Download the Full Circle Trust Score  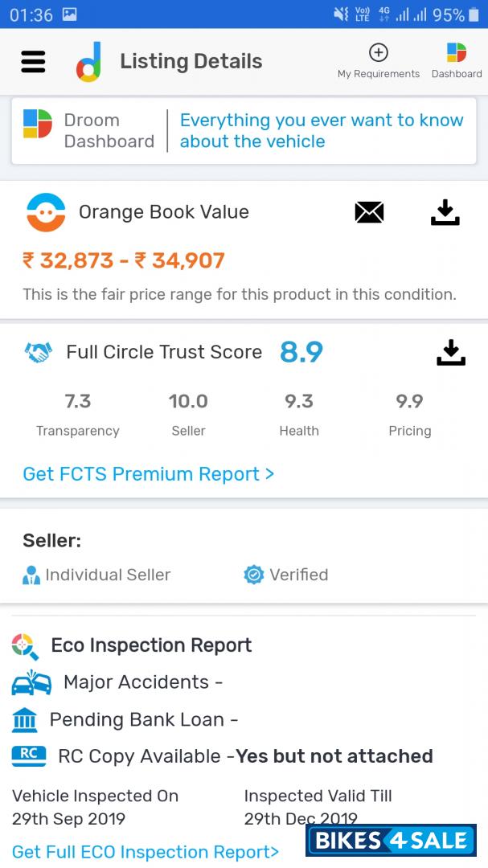point(451,353)
